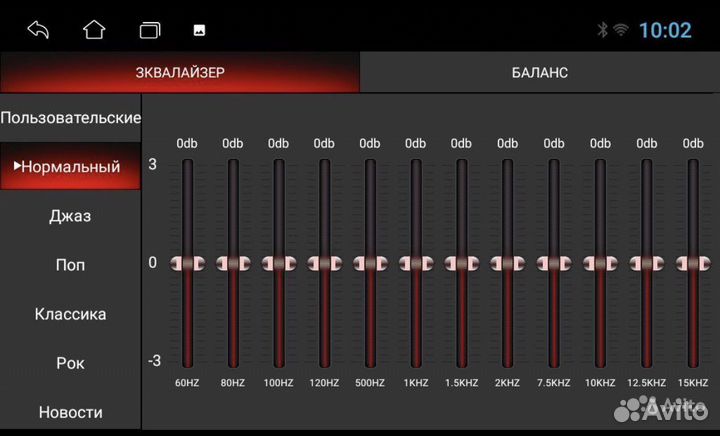Click the 60HZ slider knob
This screenshot has width=720, height=436.
[x=187, y=263]
